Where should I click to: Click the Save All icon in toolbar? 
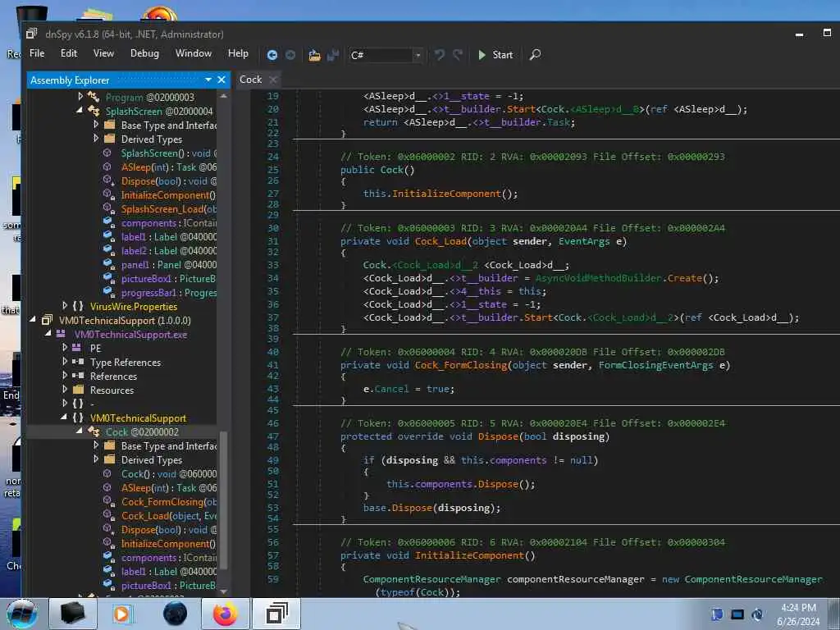[333, 55]
